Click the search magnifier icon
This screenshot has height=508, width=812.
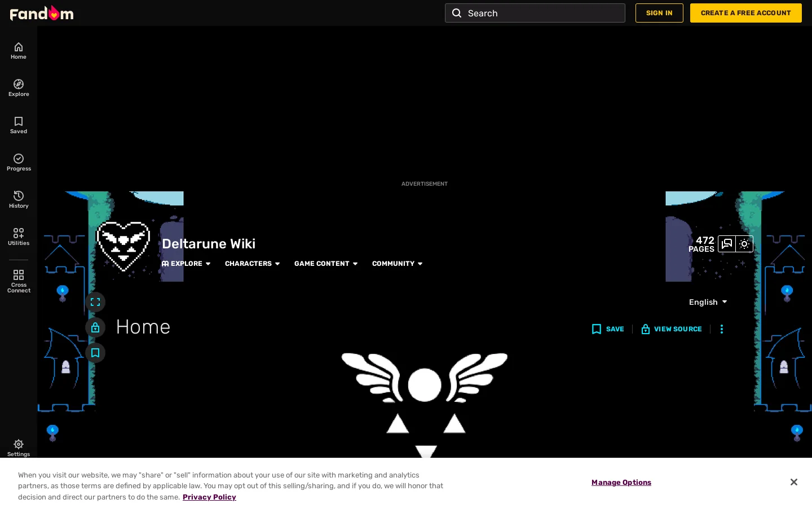(457, 13)
